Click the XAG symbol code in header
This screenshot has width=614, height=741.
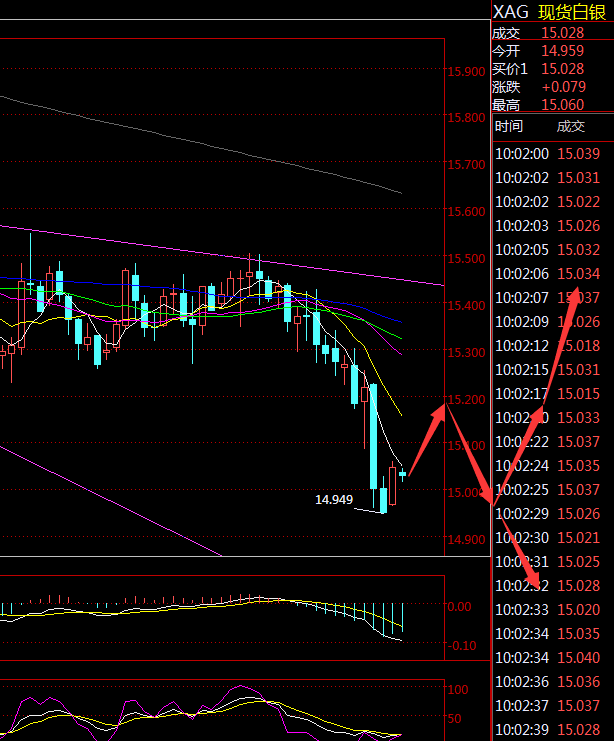511,12
